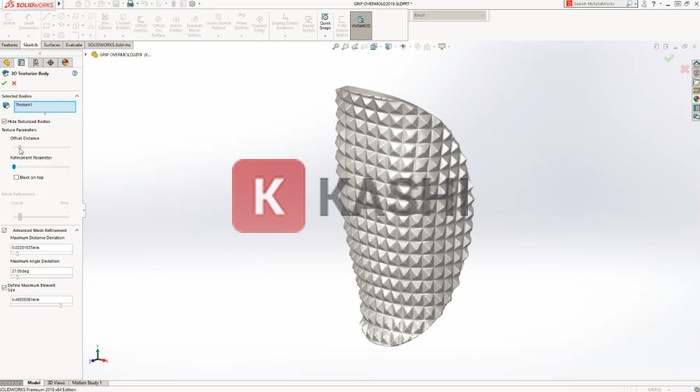
Task: Switch to the Sketch ribbon tab
Action: [30, 45]
